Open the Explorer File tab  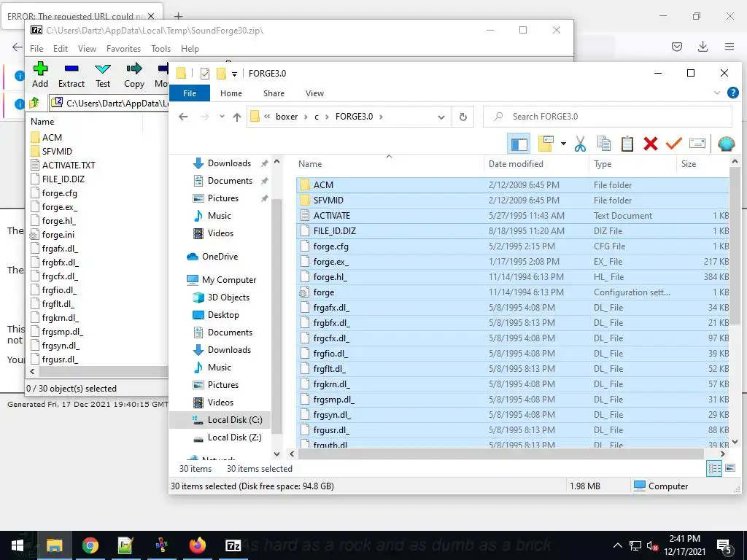pyautogui.click(x=190, y=93)
